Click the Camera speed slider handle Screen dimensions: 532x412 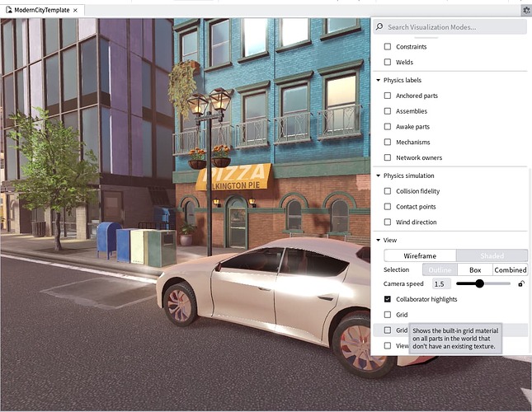click(x=479, y=283)
